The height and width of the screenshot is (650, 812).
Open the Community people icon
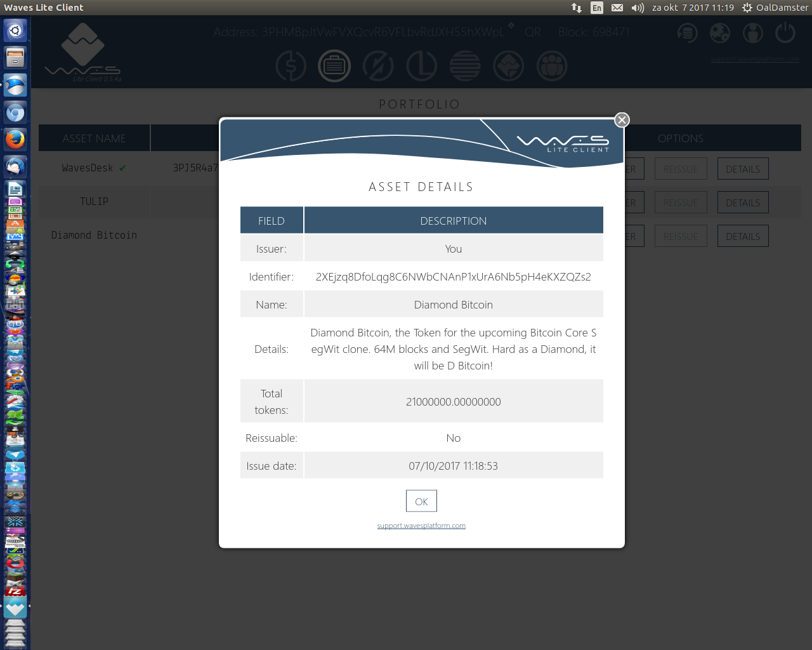[552, 65]
